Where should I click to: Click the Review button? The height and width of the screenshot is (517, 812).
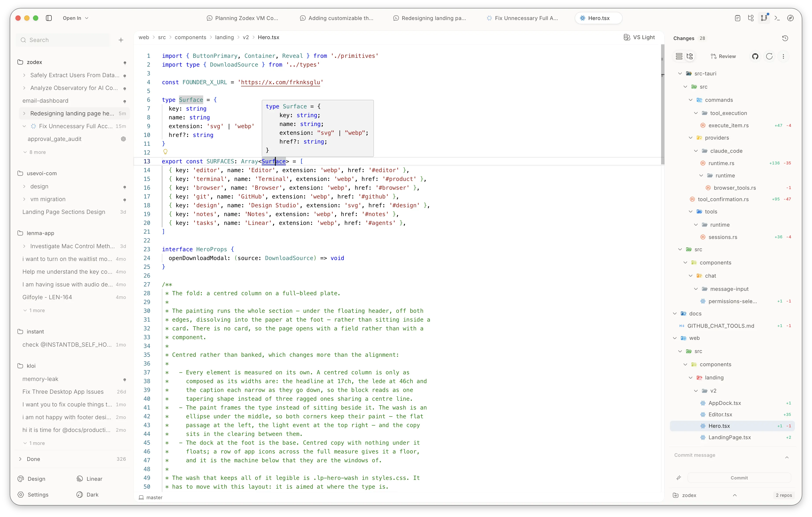723,56
